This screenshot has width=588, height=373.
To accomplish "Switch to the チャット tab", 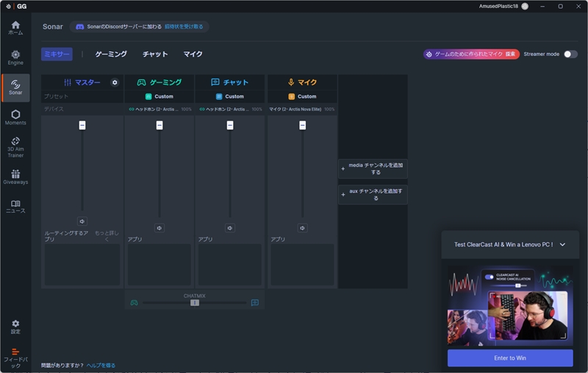I will pos(155,54).
